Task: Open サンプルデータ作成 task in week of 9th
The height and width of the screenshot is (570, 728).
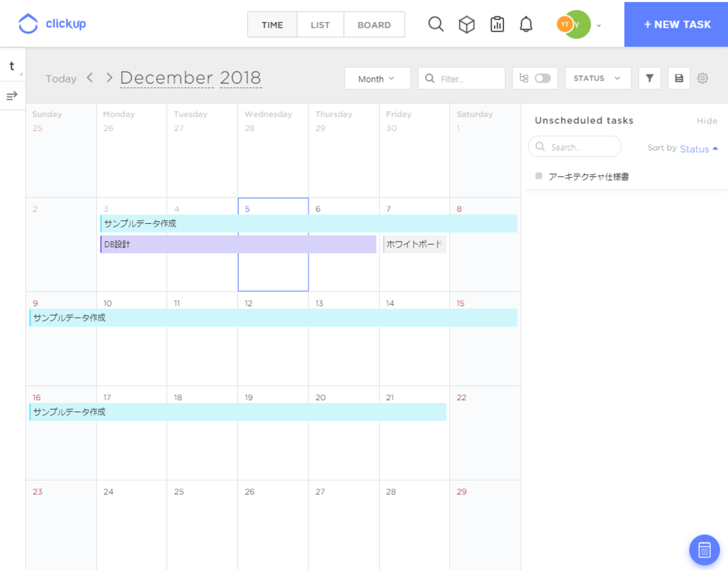Action: click(274, 318)
